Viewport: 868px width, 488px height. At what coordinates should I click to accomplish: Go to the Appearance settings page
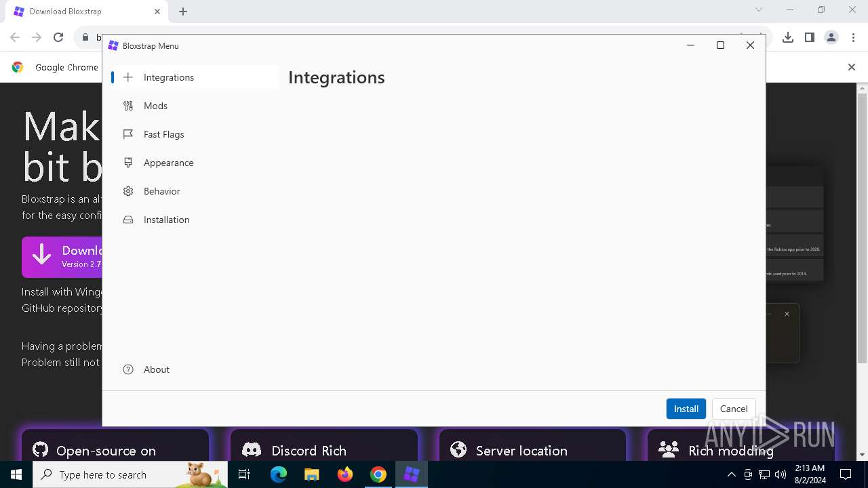[195, 163]
